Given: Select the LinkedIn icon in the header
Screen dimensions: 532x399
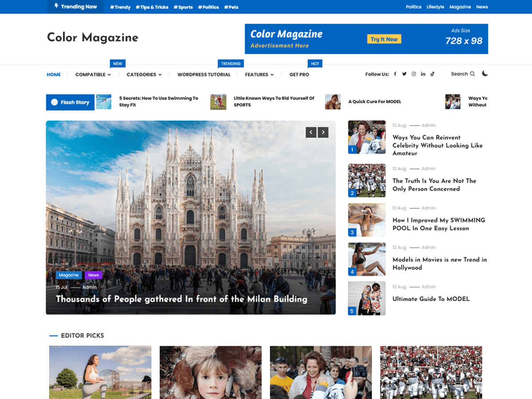Looking at the screenshot, I should pos(423,74).
